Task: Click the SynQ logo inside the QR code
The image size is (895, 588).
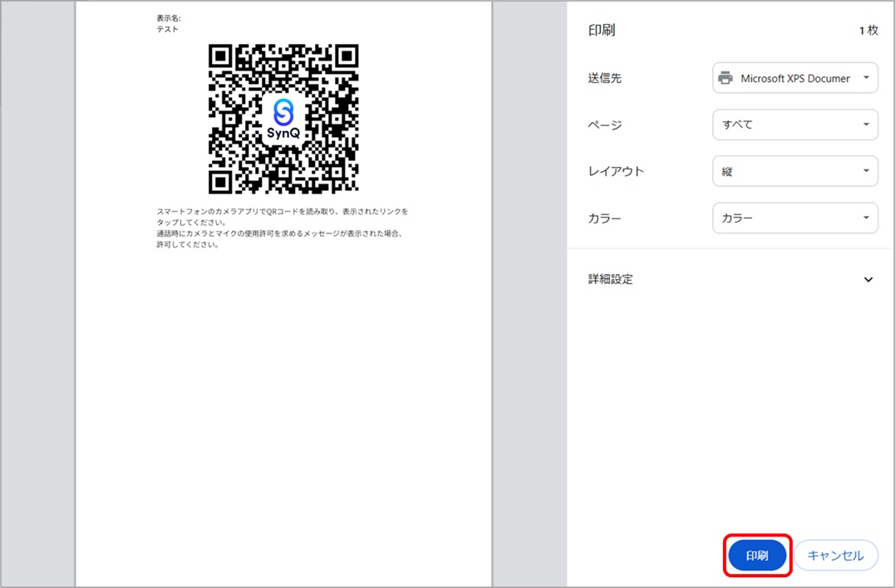Action: coord(283,119)
